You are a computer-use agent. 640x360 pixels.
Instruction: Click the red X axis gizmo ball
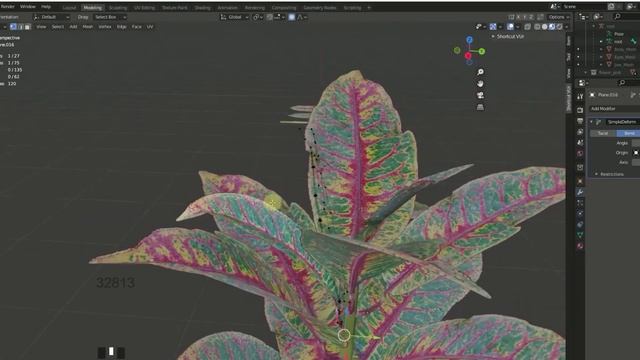(x=468, y=56)
